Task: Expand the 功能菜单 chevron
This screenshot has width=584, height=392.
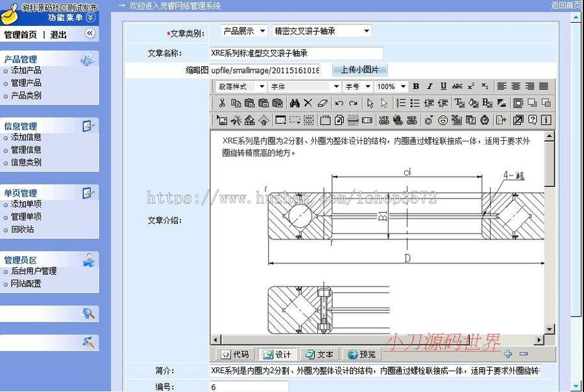Action: coord(90,17)
